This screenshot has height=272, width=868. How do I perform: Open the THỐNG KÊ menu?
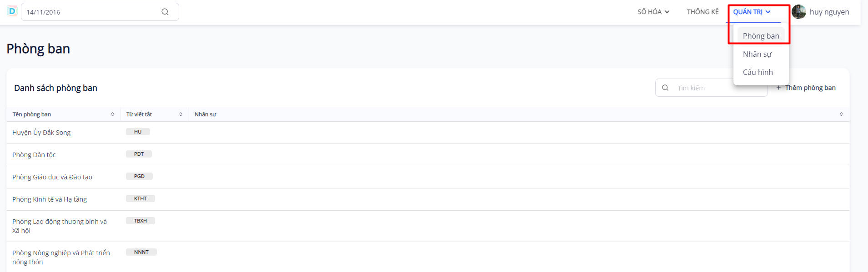pyautogui.click(x=702, y=12)
